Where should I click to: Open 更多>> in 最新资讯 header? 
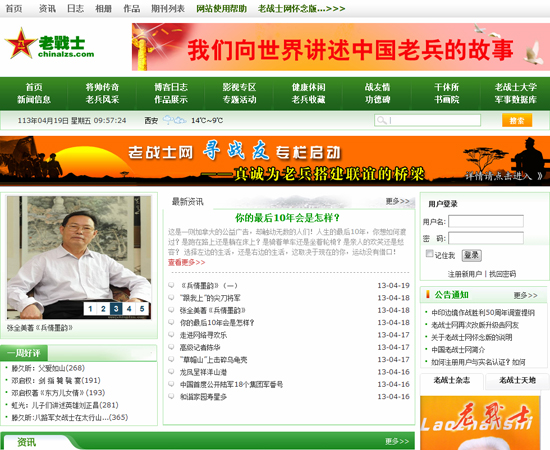coord(397,201)
